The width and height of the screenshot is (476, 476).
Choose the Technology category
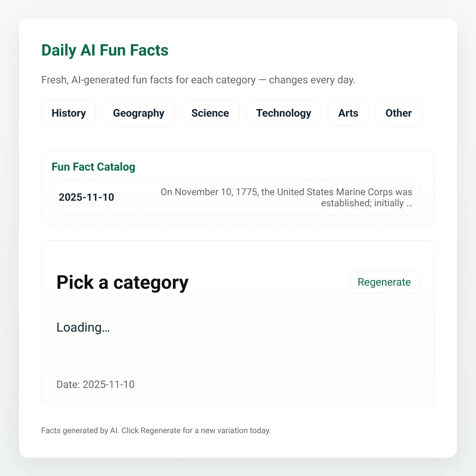point(284,113)
